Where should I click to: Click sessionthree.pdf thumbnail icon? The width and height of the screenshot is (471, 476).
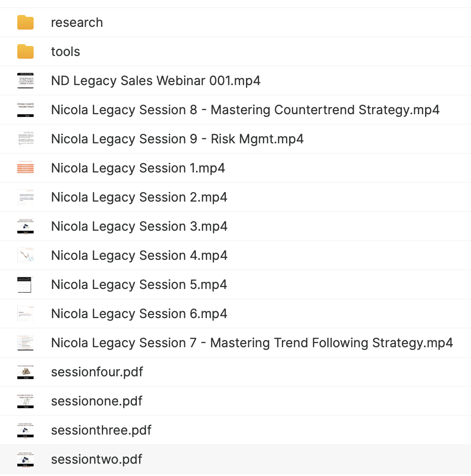click(25, 430)
